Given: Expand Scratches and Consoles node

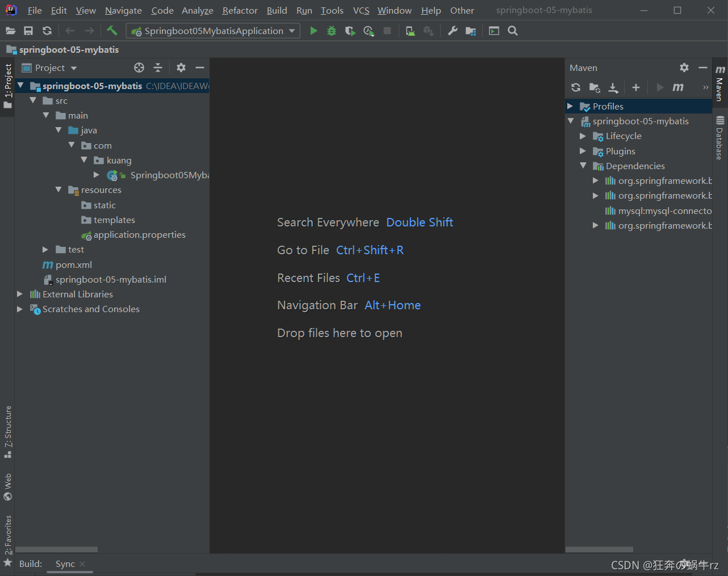Looking at the screenshot, I should [x=20, y=309].
